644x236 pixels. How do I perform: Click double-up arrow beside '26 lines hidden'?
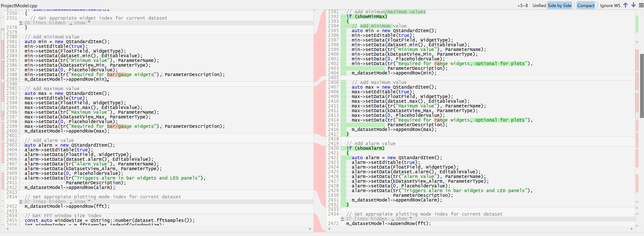(21, 23)
